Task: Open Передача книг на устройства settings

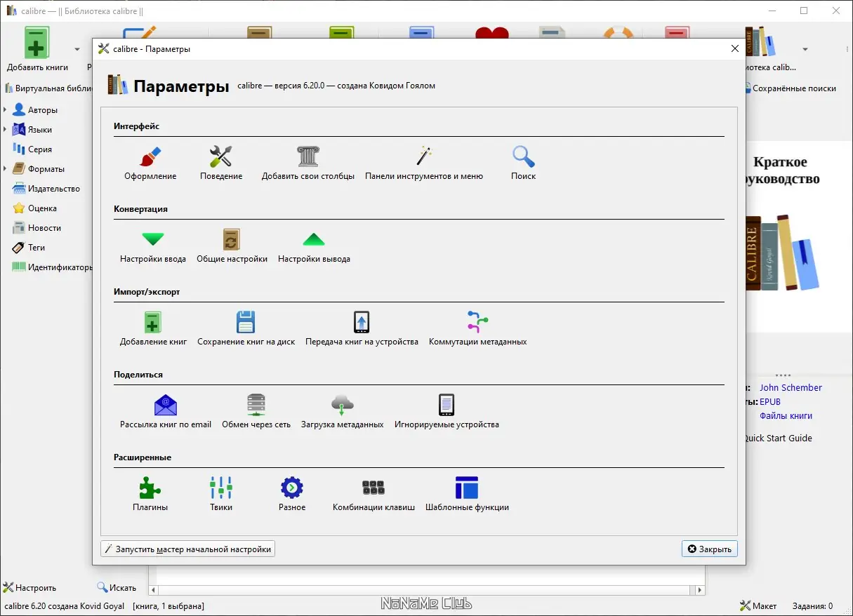Action: (x=362, y=328)
